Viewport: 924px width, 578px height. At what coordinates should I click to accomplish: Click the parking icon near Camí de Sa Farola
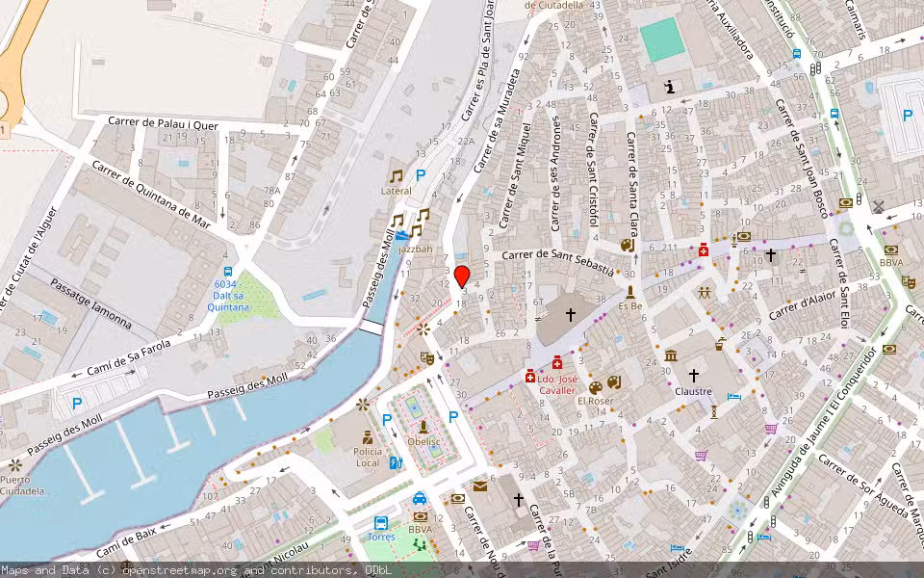tap(77, 404)
